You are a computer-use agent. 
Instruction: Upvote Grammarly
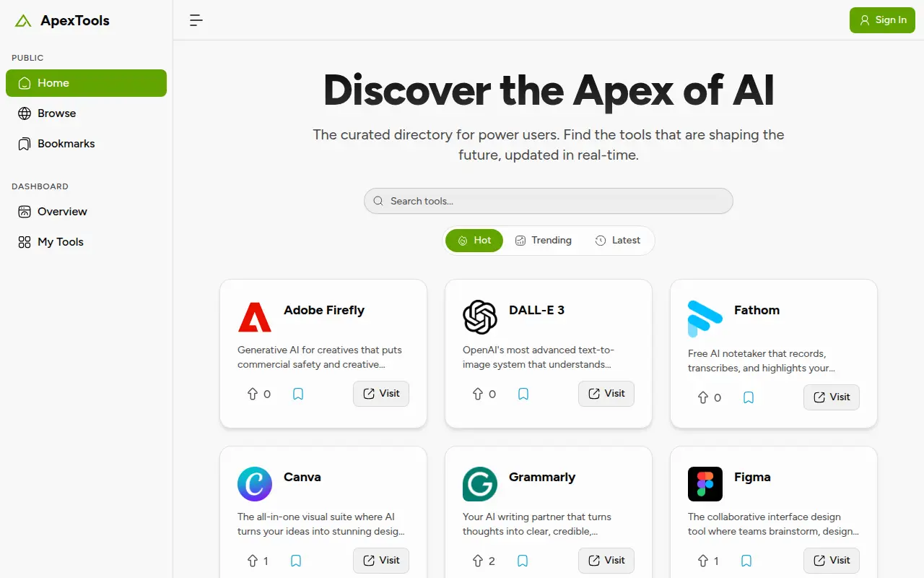478,561
